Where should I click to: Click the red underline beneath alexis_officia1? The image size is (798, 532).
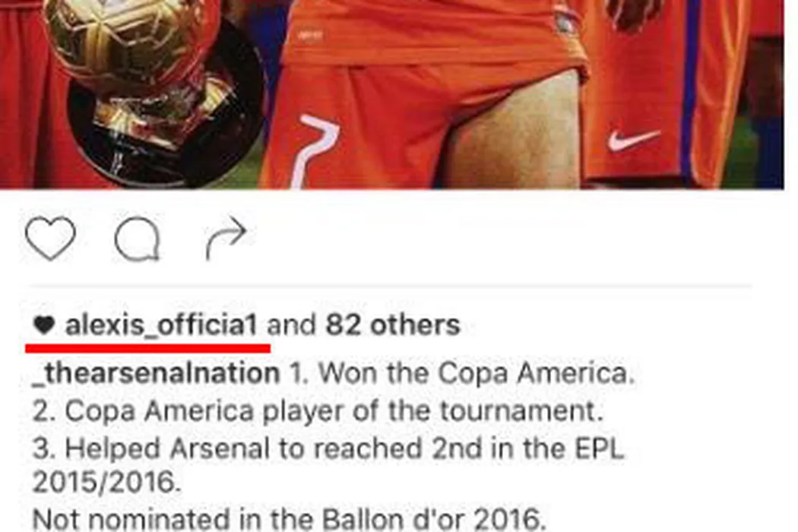click(147, 348)
